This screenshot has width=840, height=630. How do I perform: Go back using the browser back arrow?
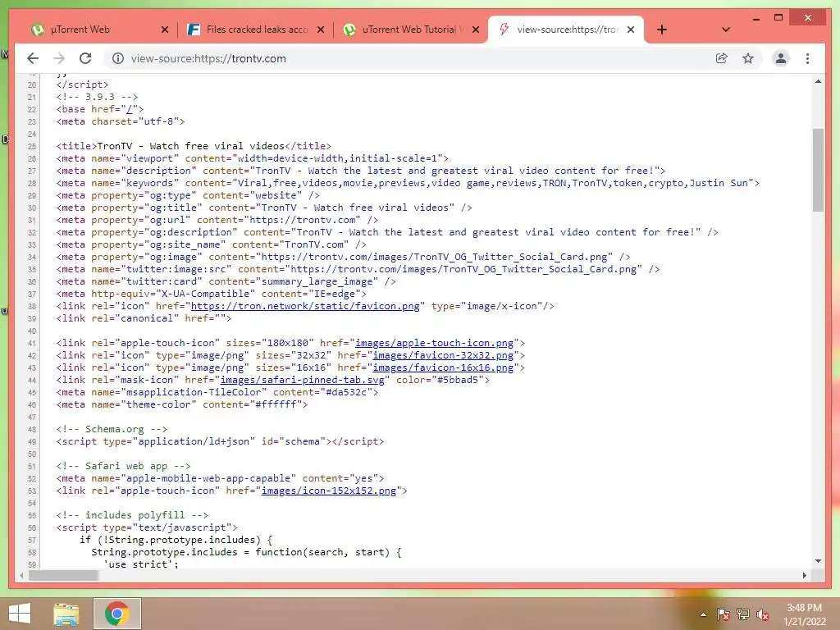pyautogui.click(x=33, y=58)
